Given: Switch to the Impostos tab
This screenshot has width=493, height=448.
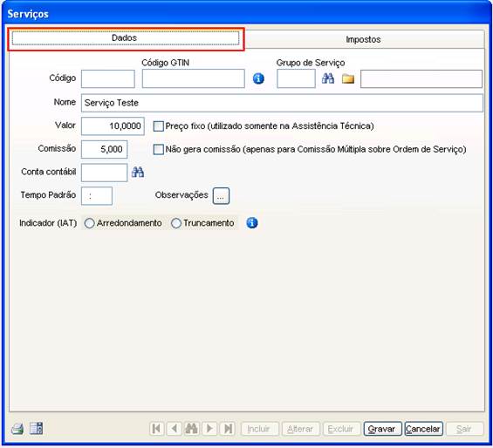Looking at the screenshot, I should 364,39.
